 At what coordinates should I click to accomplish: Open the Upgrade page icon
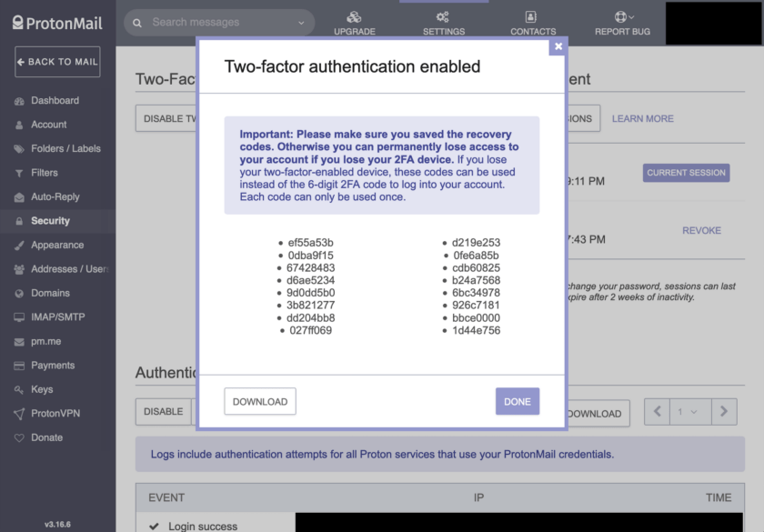354,17
